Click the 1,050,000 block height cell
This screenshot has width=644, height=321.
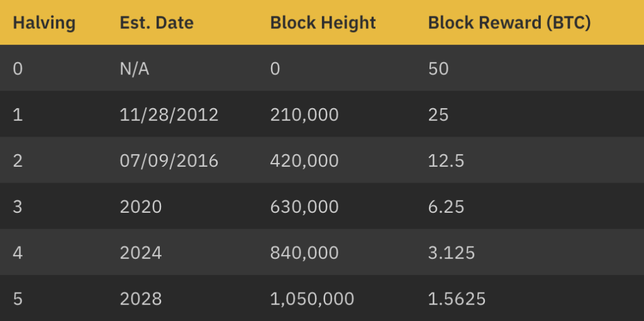312,299
